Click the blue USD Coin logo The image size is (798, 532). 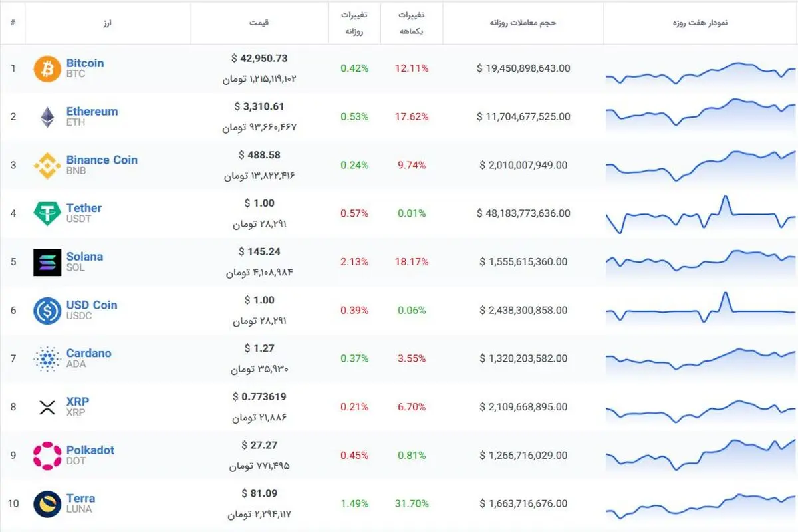[47, 311]
